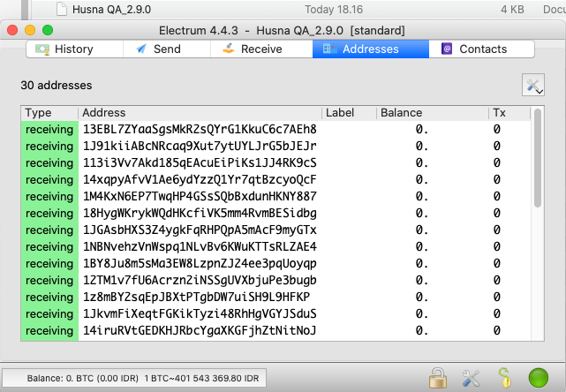Open the address list toolbar wrench dropdown
The width and height of the screenshot is (566, 392).
pyautogui.click(x=532, y=85)
